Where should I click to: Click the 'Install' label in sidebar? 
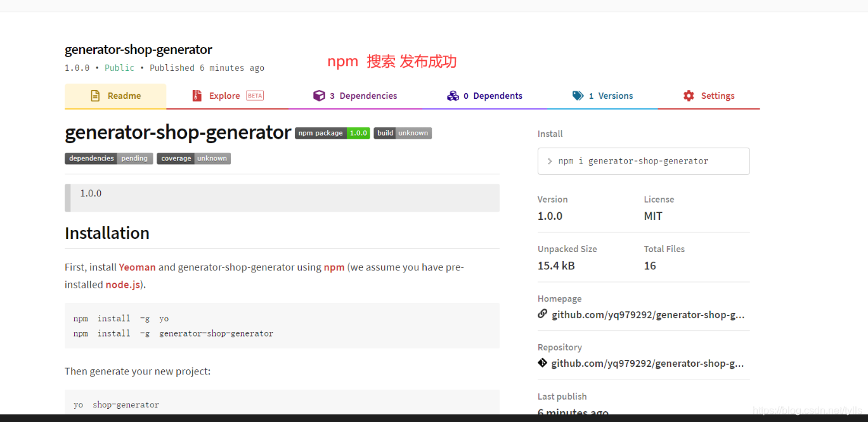550,134
